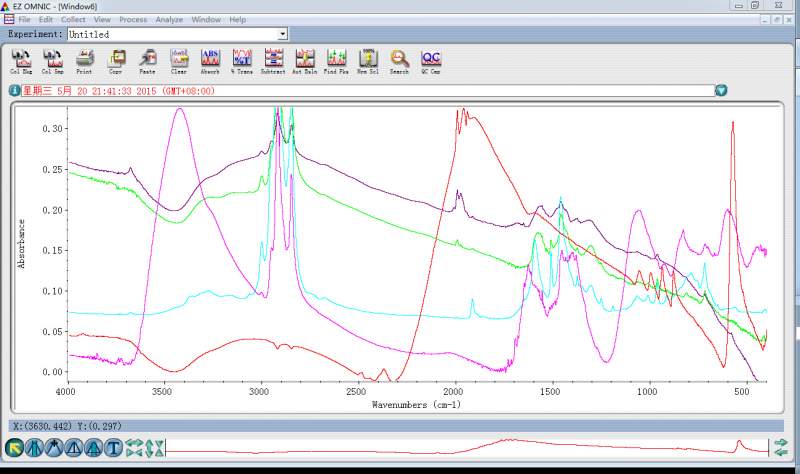Click the spectrum information 'i' button
The width and height of the screenshot is (800, 474).
[x=15, y=90]
